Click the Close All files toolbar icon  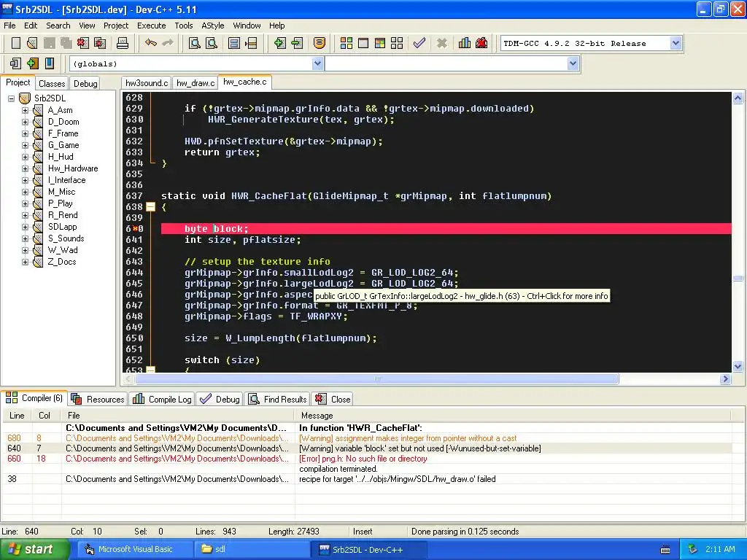(x=100, y=43)
